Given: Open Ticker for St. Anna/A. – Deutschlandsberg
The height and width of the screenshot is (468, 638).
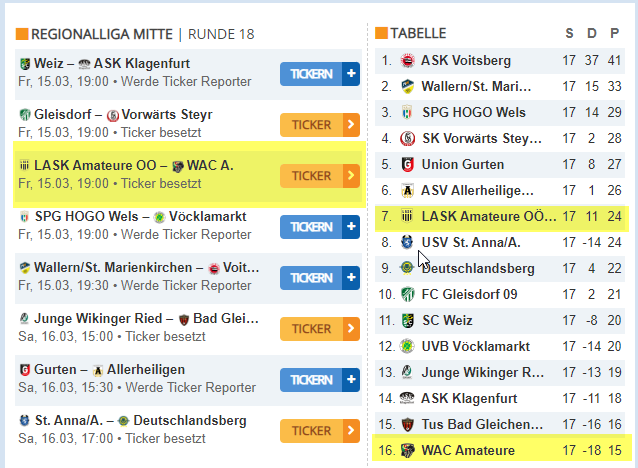Looking at the screenshot, I should point(319,431).
